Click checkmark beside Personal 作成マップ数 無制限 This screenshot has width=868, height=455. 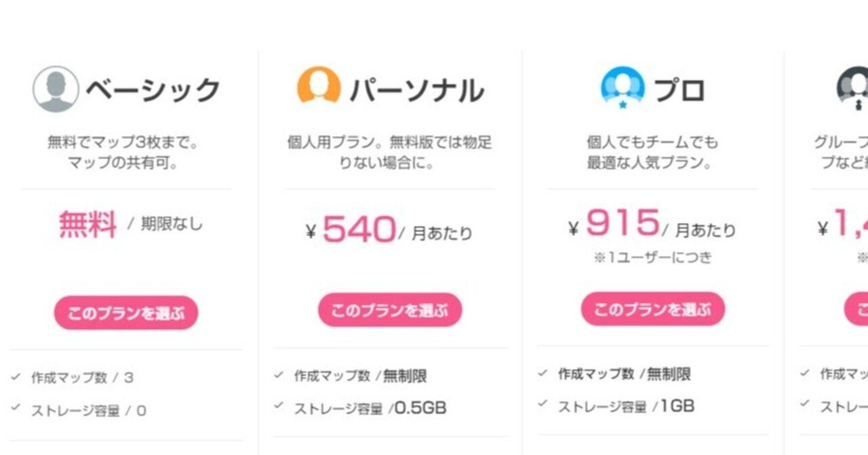pos(279,374)
